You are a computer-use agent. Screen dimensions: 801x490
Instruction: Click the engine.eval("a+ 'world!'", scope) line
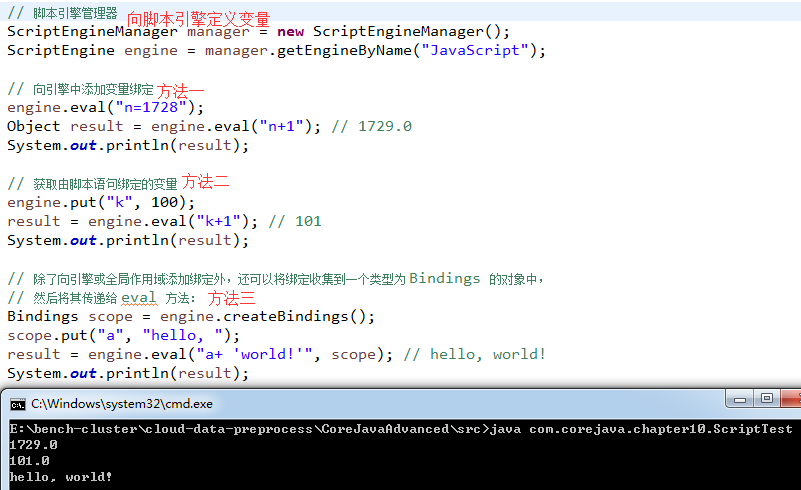(x=276, y=355)
